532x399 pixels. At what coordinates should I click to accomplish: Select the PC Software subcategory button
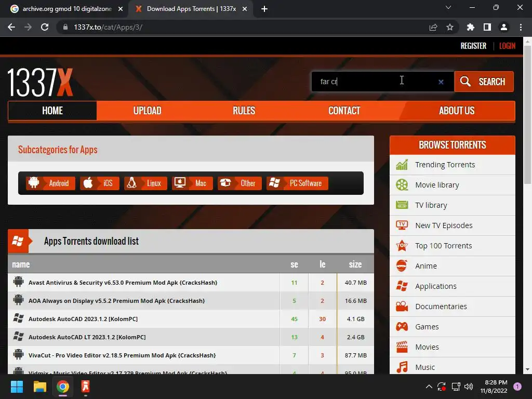[x=297, y=183]
